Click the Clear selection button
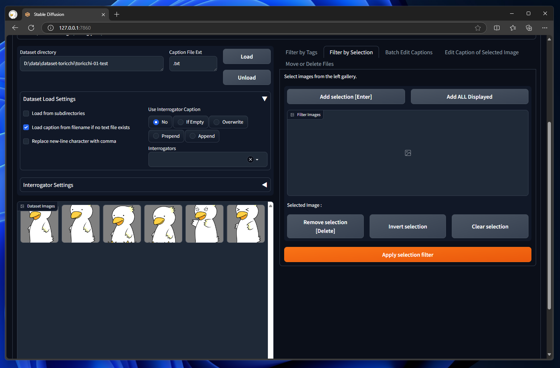This screenshot has height=368, width=560. [490, 226]
